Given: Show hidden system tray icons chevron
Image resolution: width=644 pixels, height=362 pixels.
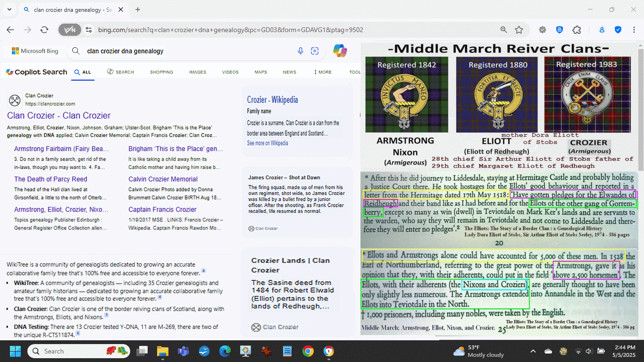Looking at the screenshot, I should 533,351.
